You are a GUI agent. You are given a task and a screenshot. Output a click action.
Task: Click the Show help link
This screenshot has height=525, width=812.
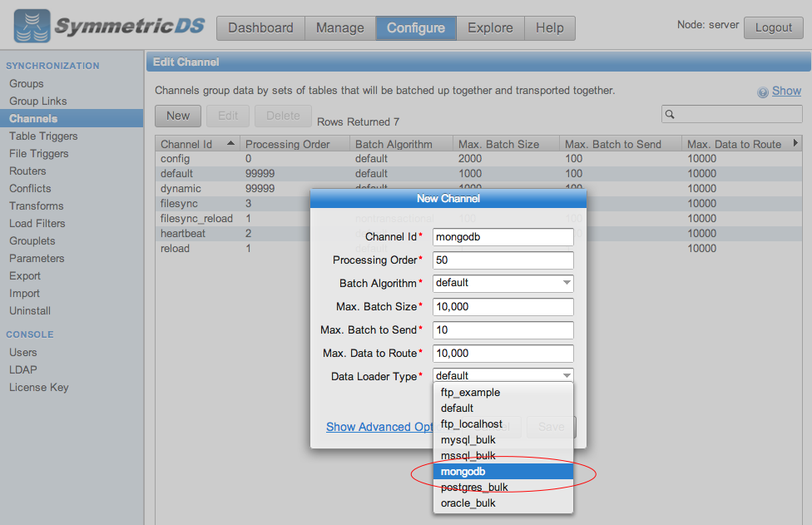(x=786, y=92)
